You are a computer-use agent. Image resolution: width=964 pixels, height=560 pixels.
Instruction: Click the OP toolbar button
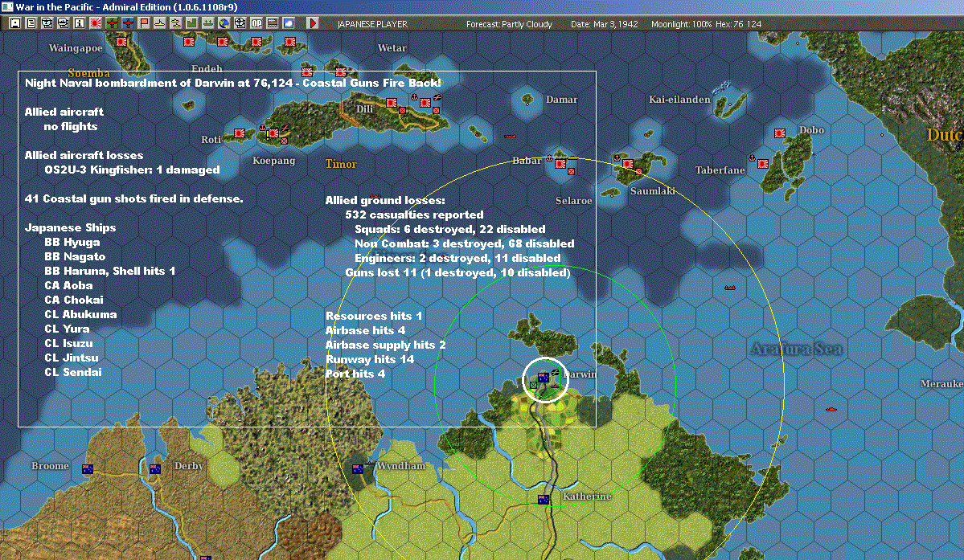pyautogui.click(x=256, y=23)
